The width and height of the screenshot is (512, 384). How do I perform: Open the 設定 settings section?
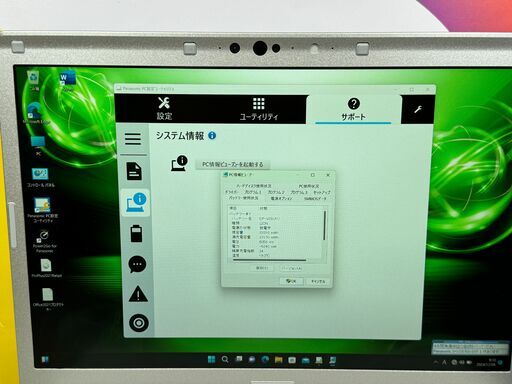point(164,109)
